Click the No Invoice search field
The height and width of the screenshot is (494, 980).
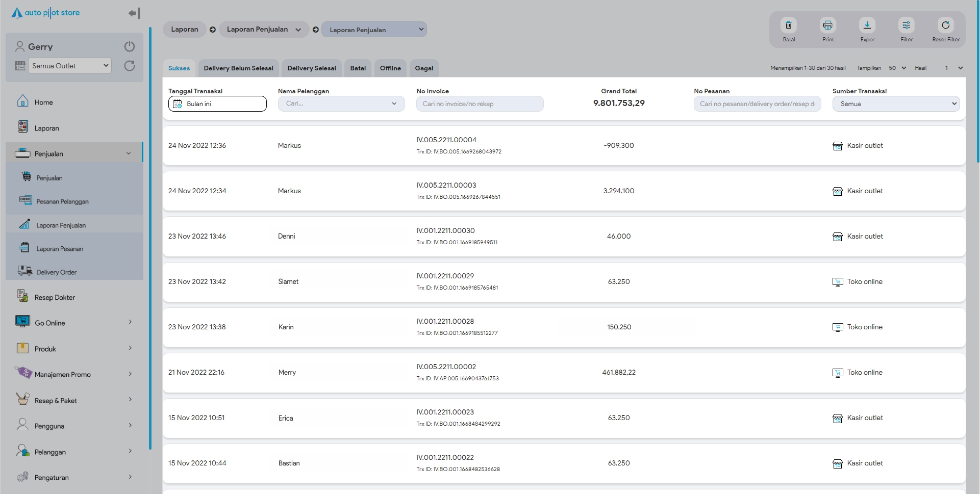tap(480, 104)
